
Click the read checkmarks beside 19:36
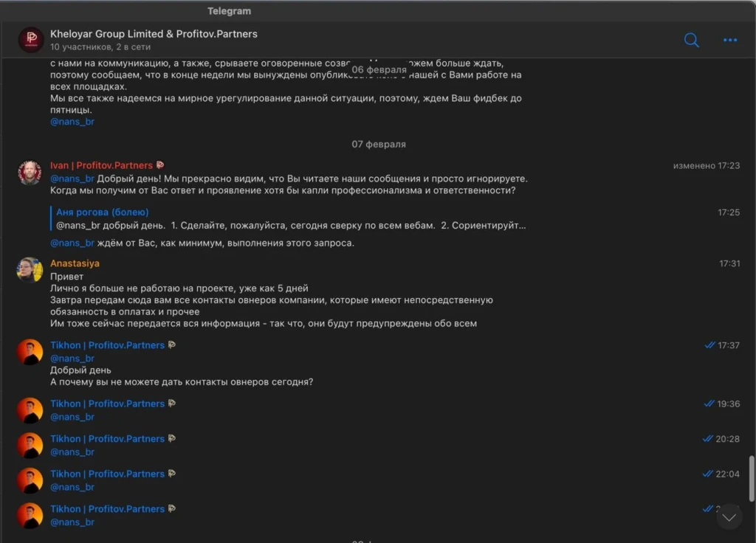[709, 404]
